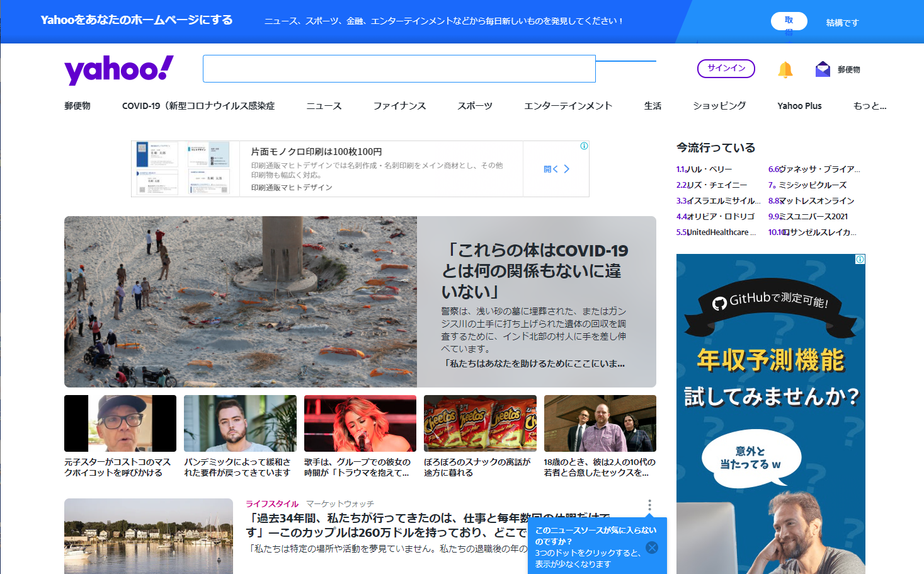Open ニュース navigation item
924x574 pixels.
tap(324, 106)
